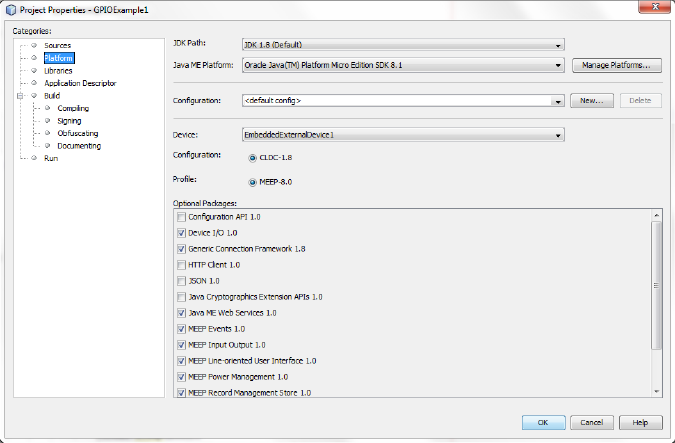The height and width of the screenshot is (443, 675).
Task: Open the Signing settings
Action: point(69,121)
